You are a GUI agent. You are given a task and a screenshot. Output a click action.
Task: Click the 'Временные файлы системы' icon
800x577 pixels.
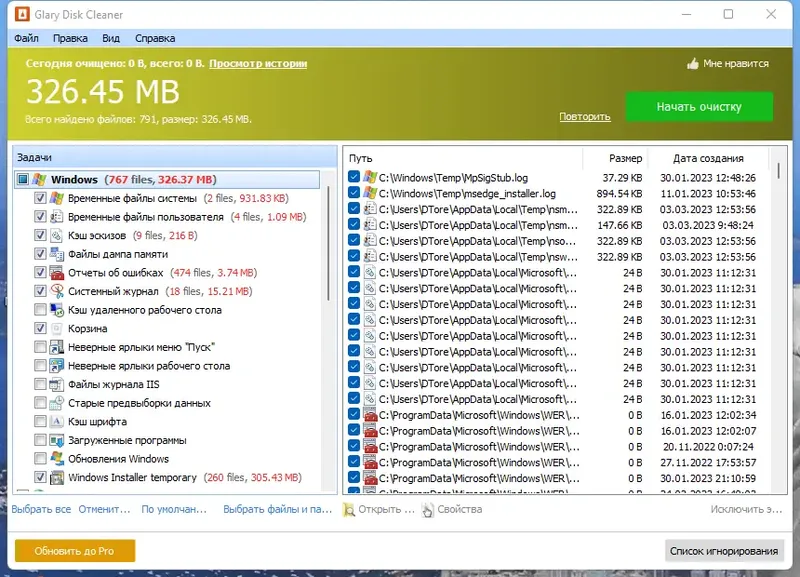click(57, 198)
